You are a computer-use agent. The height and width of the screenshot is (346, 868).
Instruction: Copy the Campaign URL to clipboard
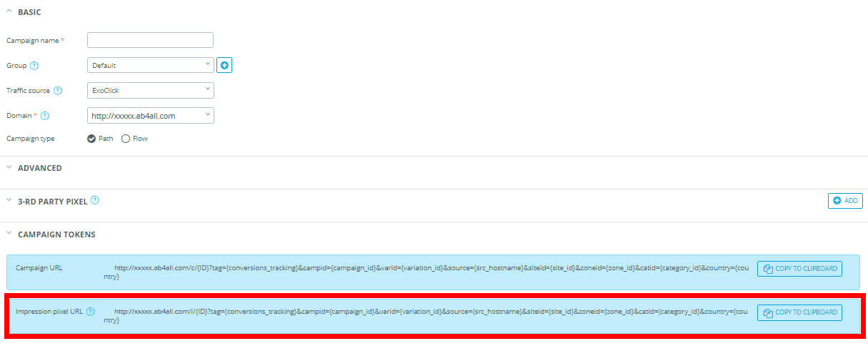[799, 269]
